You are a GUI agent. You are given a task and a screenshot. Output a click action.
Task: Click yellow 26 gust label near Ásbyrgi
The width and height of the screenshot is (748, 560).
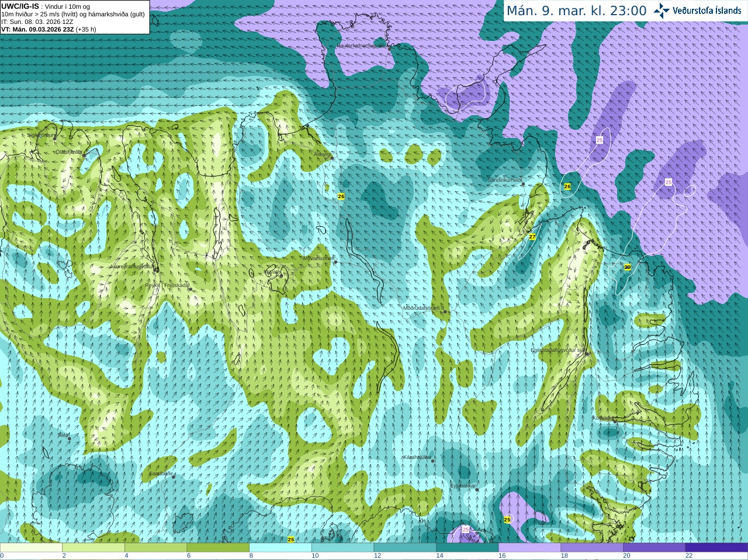[x=341, y=196]
